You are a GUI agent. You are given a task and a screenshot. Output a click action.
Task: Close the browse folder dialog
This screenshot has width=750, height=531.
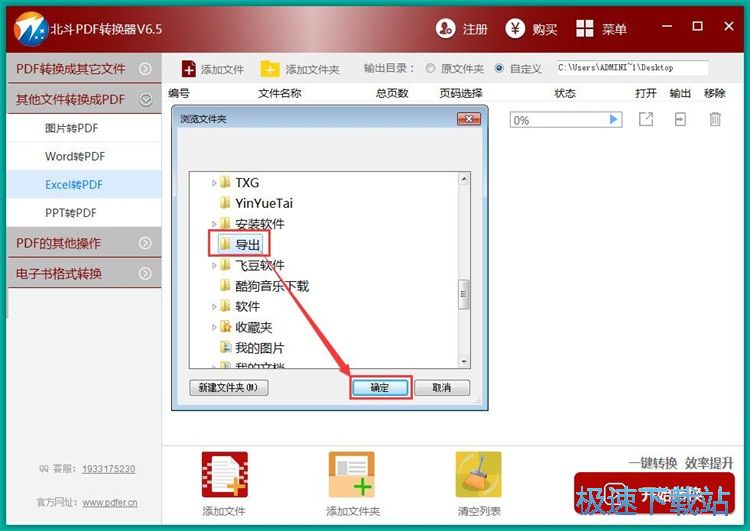(x=469, y=119)
